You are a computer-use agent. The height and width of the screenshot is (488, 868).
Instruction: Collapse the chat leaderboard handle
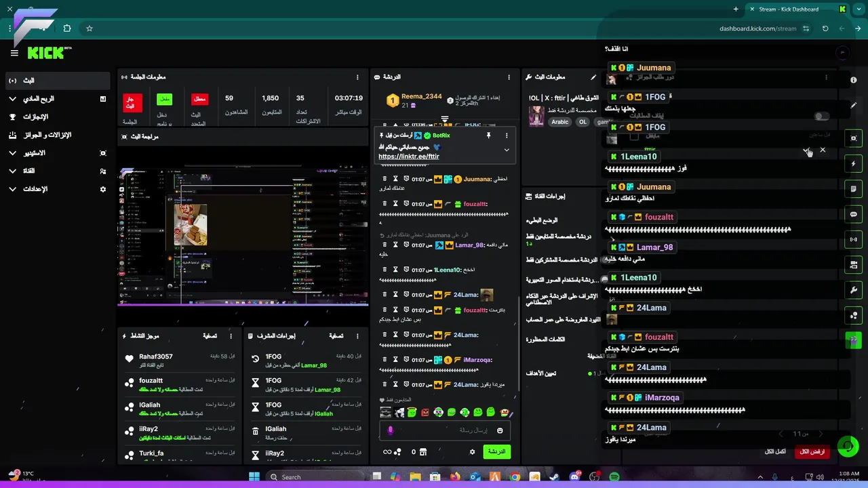click(445, 119)
